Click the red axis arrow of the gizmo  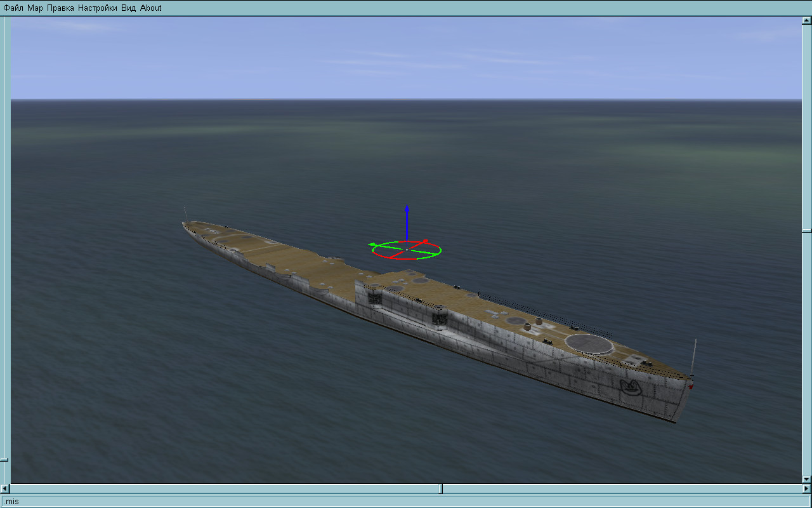tap(426, 241)
